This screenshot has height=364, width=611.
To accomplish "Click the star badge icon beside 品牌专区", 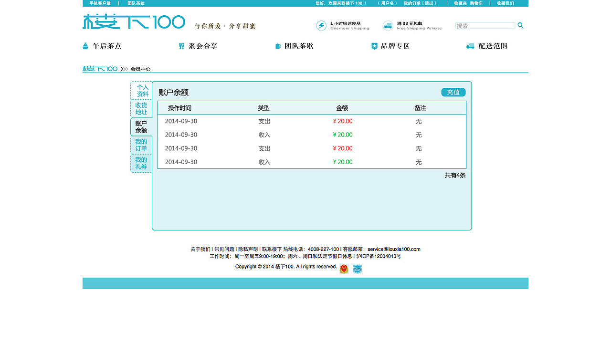I will 374,46.
